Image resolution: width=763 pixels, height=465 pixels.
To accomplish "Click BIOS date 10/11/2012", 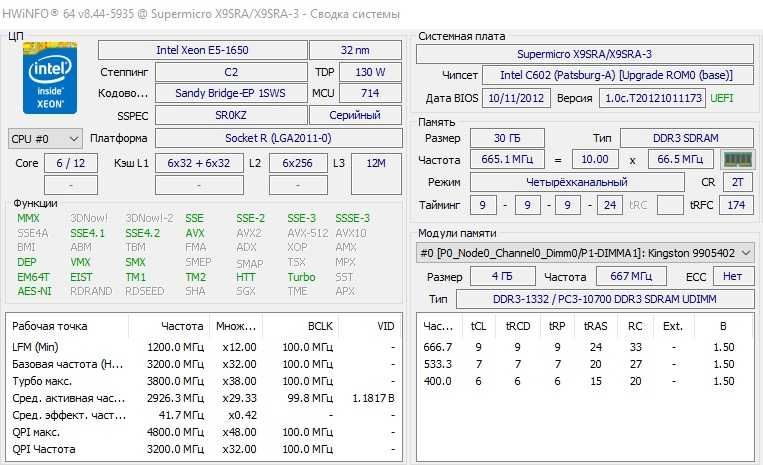I will (516, 98).
